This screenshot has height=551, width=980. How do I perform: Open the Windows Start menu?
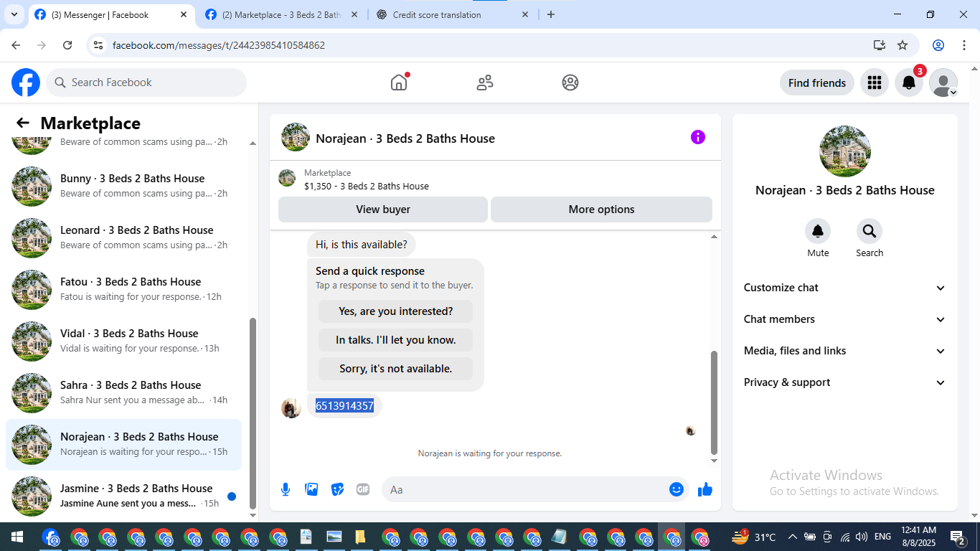(17, 537)
